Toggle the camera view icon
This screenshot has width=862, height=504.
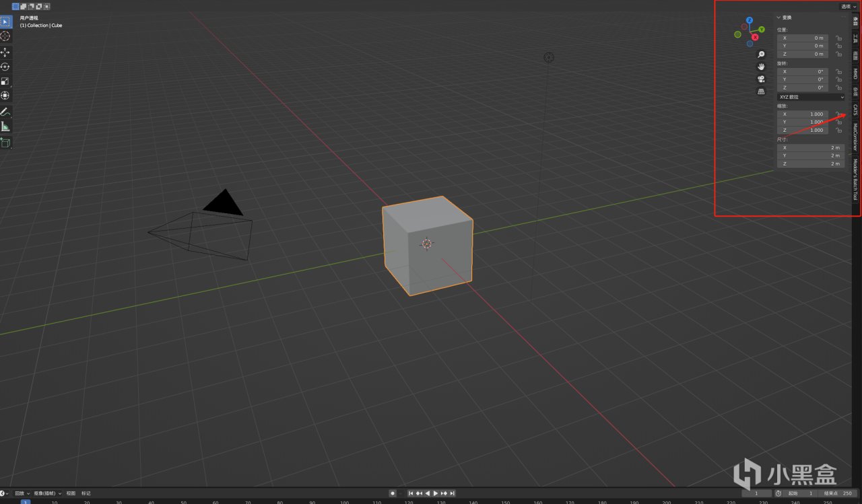pyautogui.click(x=761, y=79)
